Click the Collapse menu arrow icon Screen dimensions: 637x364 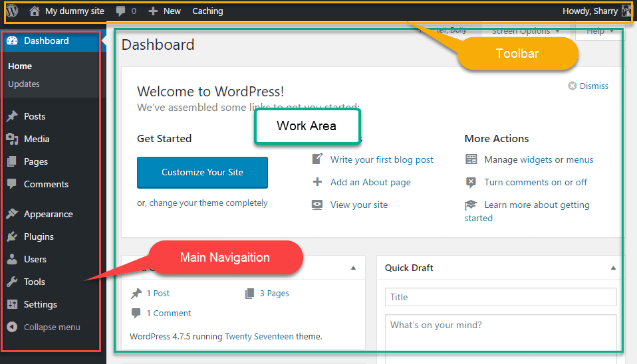(x=12, y=327)
